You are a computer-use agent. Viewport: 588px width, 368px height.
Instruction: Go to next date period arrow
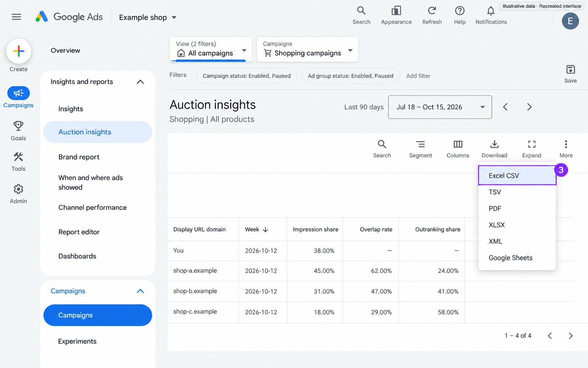[529, 107]
